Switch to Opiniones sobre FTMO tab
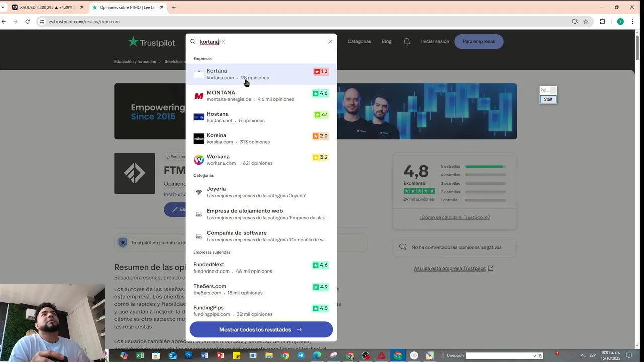 coord(127,7)
